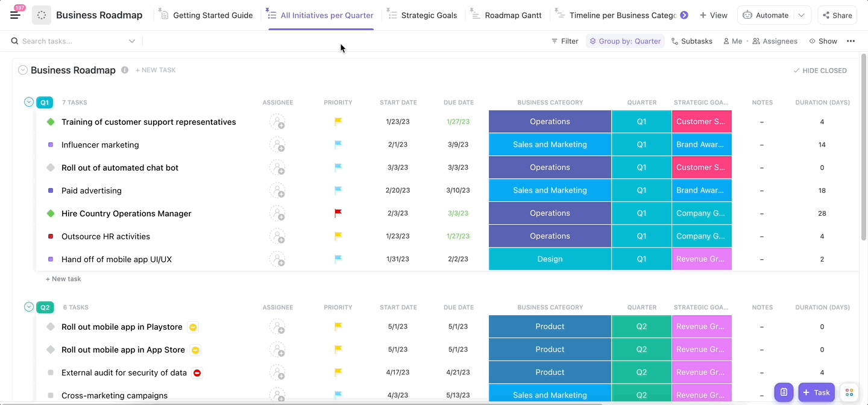The image size is (868, 405).
Task: Collapse the Business Roadmap list
Action: click(23, 70)
